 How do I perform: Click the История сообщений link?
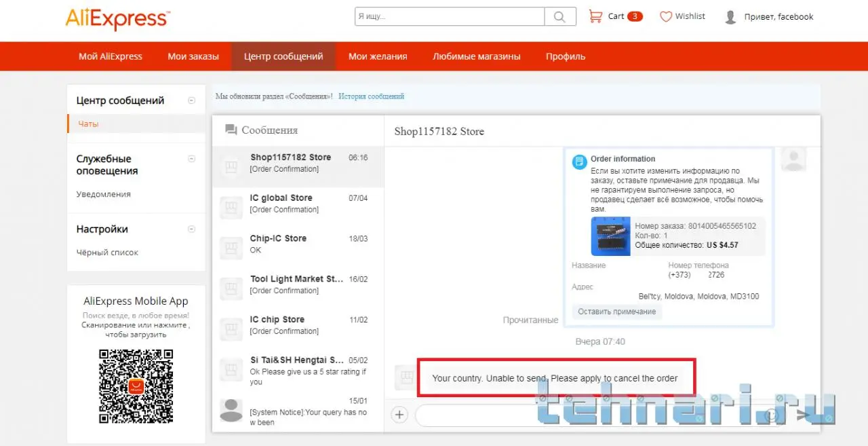click(372, 96)
